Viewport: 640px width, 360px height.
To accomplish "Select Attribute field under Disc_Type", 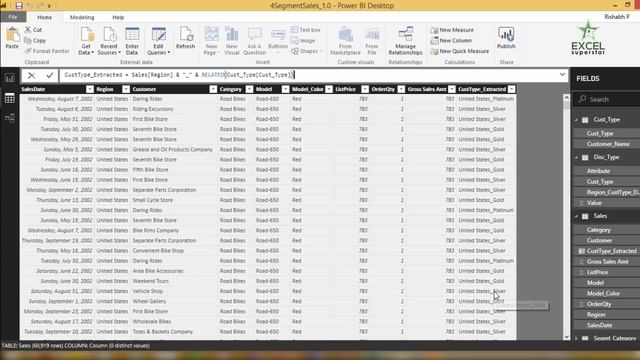I will tap(598, 171).
